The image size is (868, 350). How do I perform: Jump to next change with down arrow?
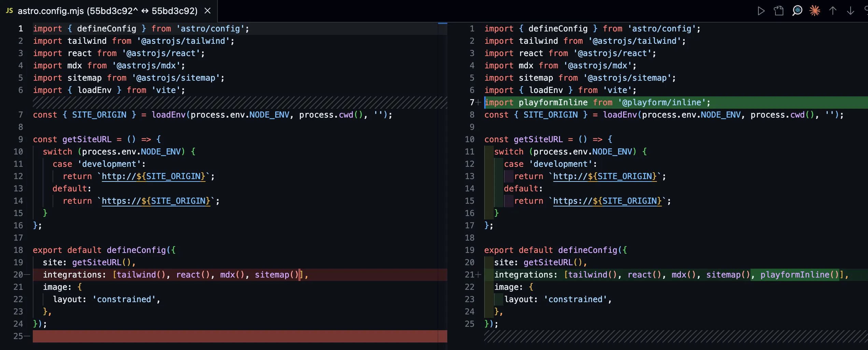pos(851,11)
